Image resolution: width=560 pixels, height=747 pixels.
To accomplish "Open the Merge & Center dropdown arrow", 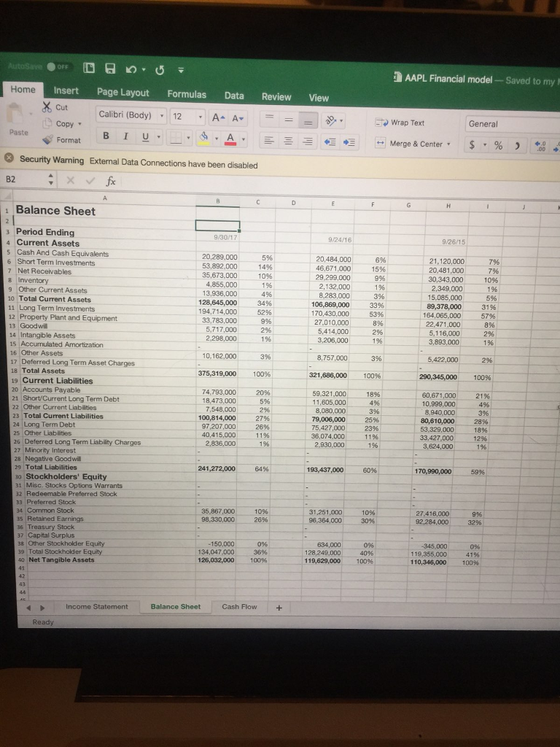I will (448, 144).
